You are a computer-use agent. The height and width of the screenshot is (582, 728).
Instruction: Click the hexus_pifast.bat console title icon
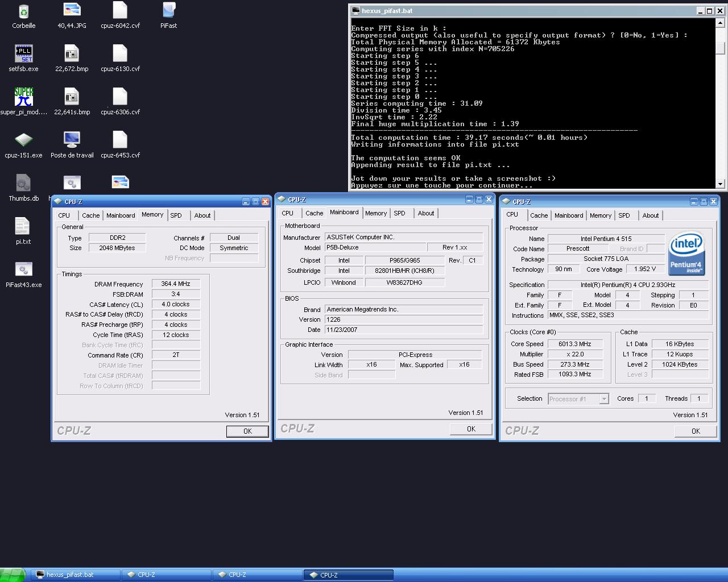(x=356, y=10)
